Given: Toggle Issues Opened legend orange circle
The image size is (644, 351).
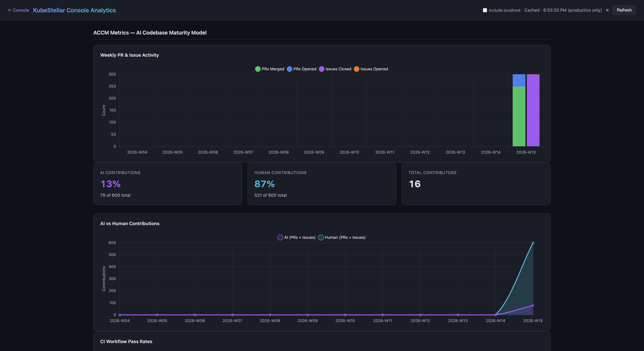Looking at the screenshot, I should 356,69.
